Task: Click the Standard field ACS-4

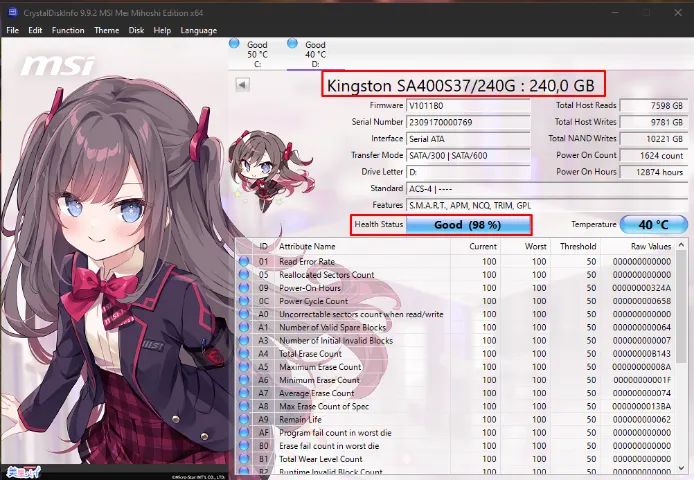Action: pos(547,189)
